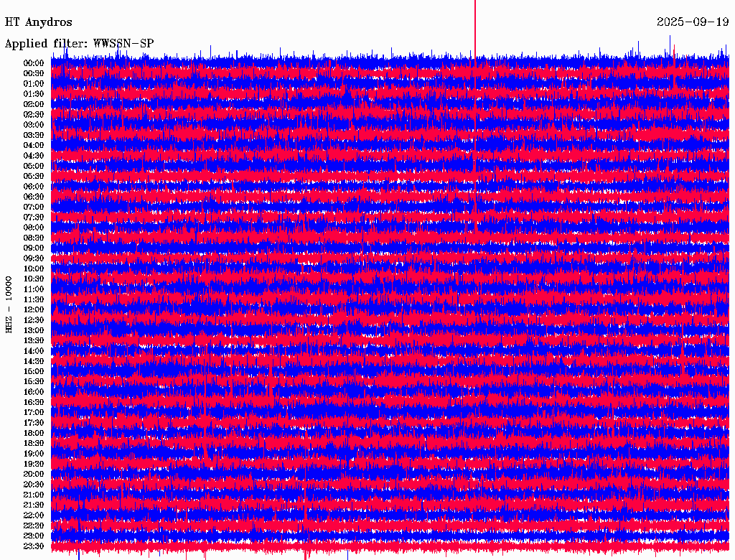Screen dimensions: 735x560
Task: Select the 01:00 time label
Action: [34, 83]
